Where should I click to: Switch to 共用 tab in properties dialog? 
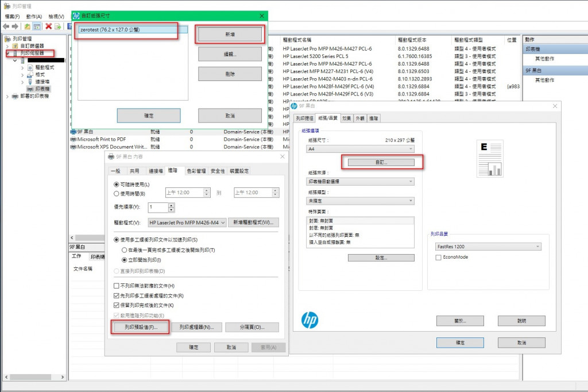[134, 171]
